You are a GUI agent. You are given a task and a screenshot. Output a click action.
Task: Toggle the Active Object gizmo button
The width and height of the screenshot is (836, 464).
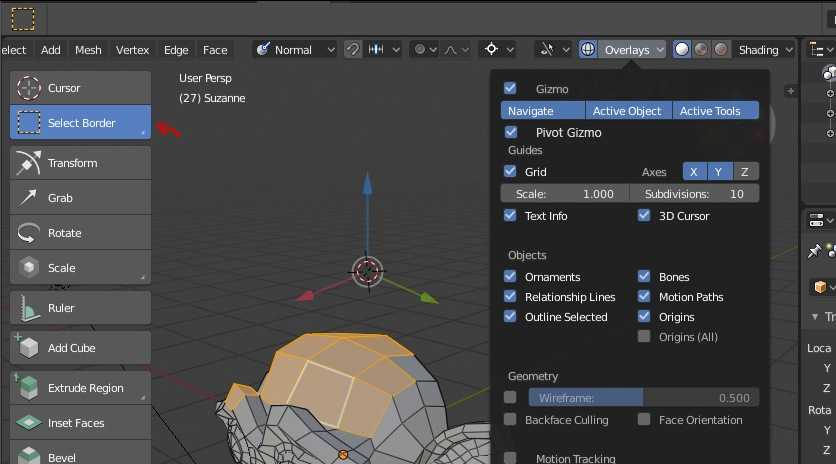click(629, 110)
